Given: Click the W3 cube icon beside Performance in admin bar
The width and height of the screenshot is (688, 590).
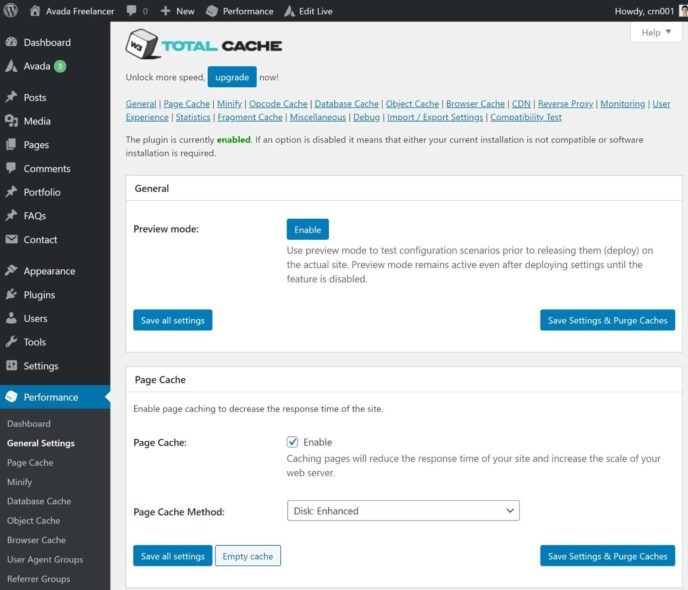Looking at the screenshot, I should pos(212,11).
